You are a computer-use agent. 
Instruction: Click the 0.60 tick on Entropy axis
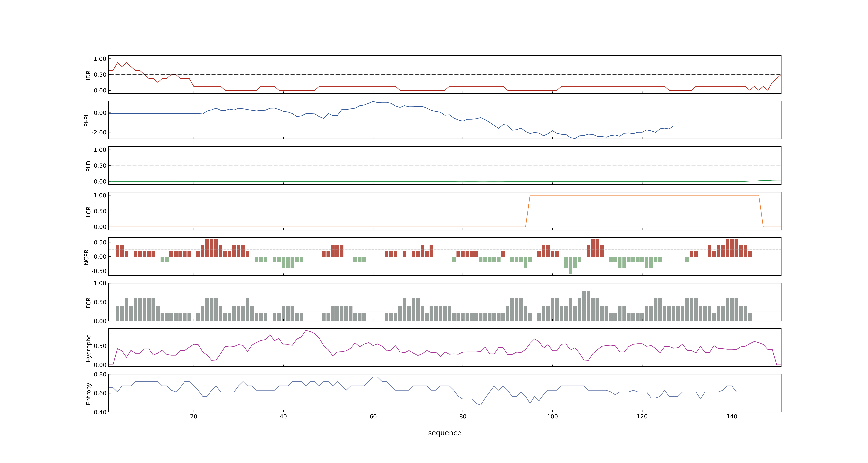coord(100,393)
